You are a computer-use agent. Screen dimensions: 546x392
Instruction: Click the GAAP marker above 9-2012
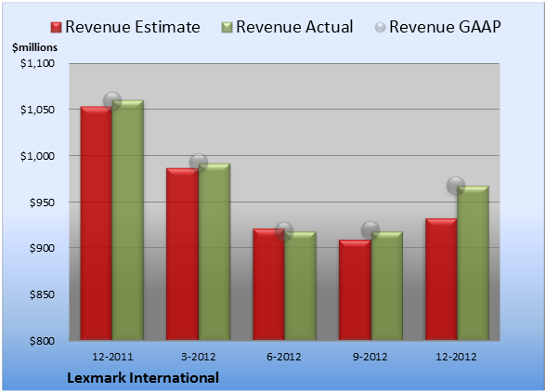coord(370,230)
